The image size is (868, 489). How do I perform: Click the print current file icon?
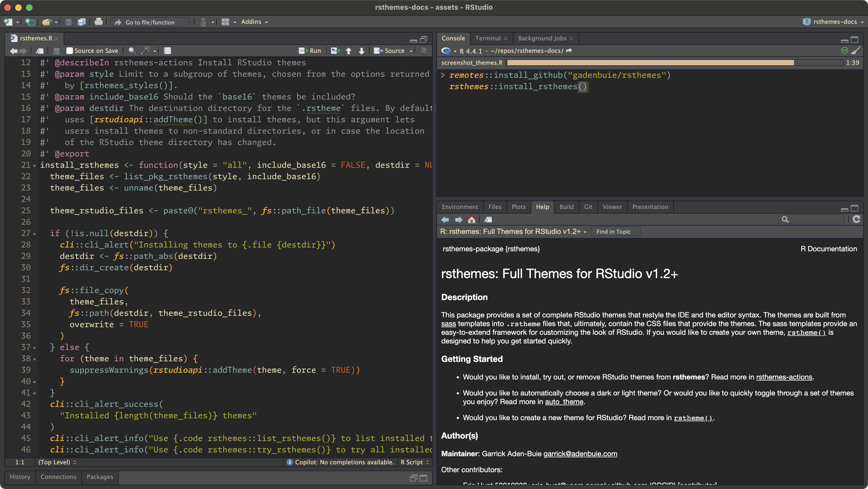coord(98,22)
